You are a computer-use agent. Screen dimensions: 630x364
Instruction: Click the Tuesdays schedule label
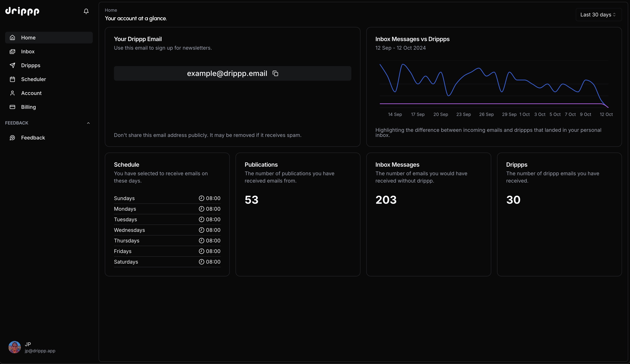(x=125, y=219)
